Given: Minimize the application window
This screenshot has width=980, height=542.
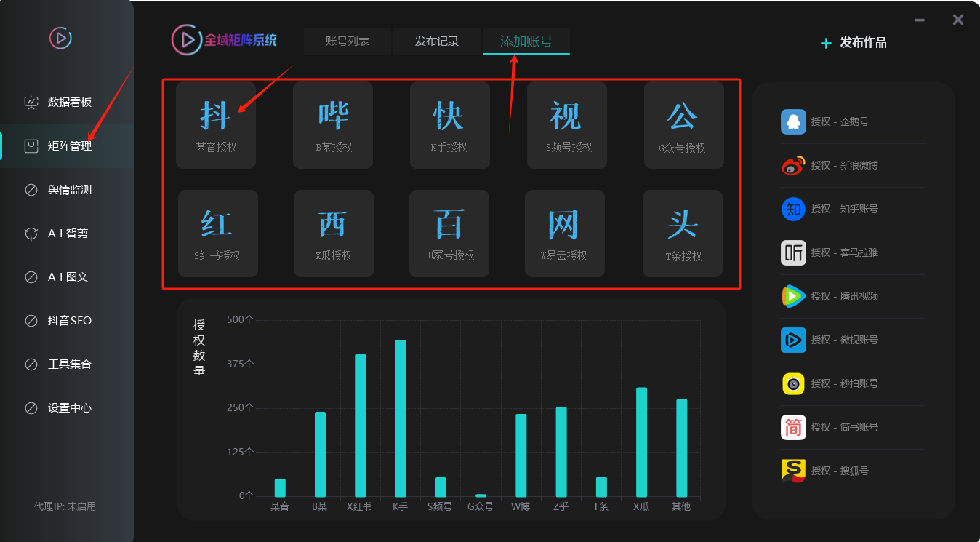Looking at the screenshot, I should (x=920, y=20).
